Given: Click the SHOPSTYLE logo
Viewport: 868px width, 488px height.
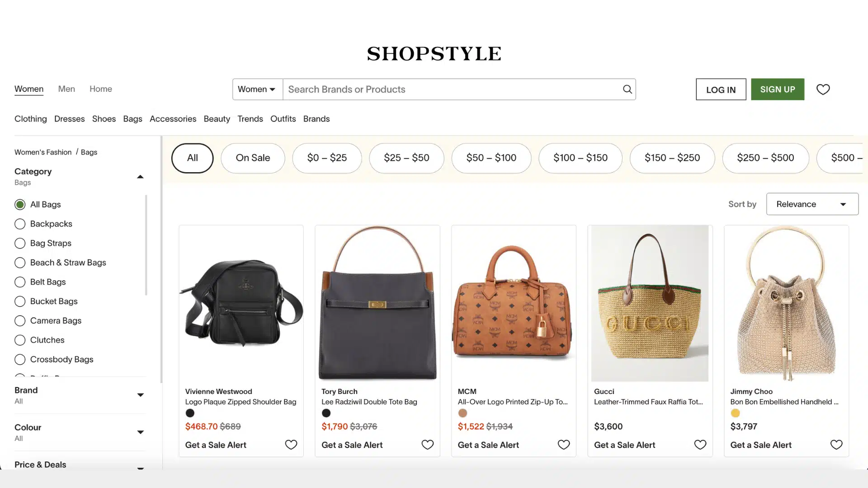Looking at the screenshot, I should 434,54.
